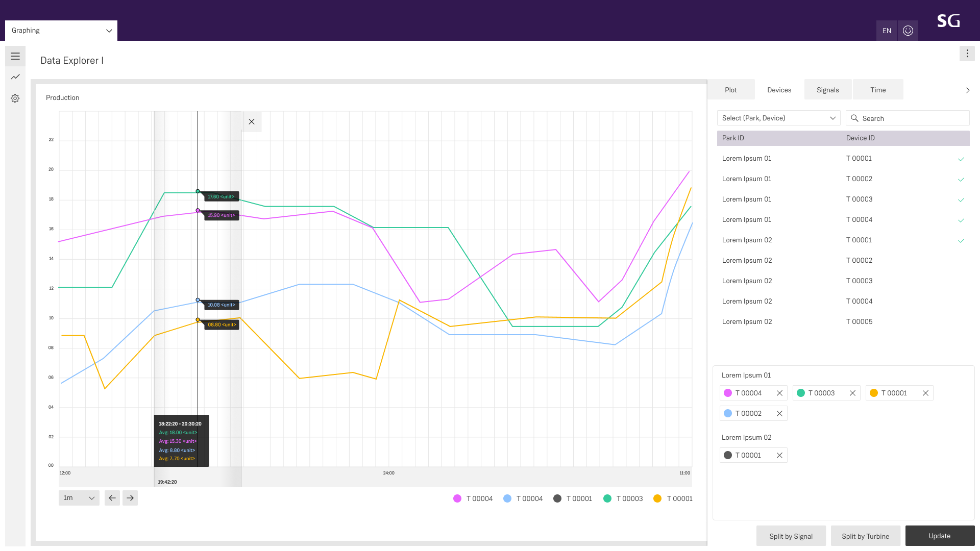Click the 08.80 orange data point marker
This screenshot has height=551, width=980.
(x=198, y=320)
